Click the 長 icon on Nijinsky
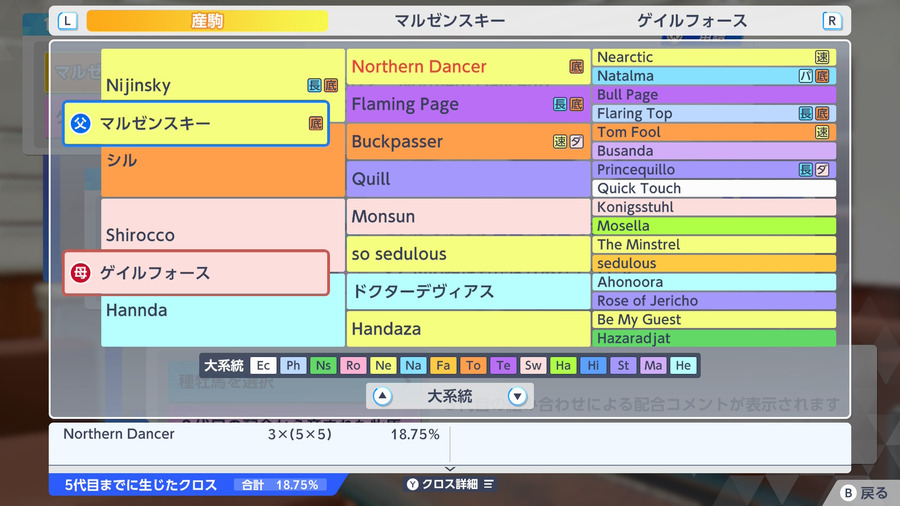900x506 pixels. tap(315, 85)
